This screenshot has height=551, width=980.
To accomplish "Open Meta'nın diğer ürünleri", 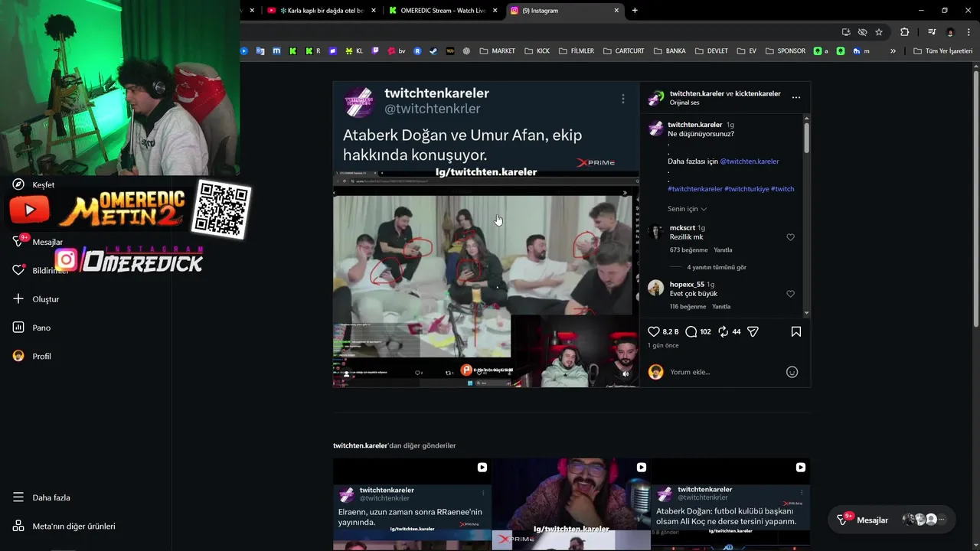I will pyautogui.click(x=64, y=526).
